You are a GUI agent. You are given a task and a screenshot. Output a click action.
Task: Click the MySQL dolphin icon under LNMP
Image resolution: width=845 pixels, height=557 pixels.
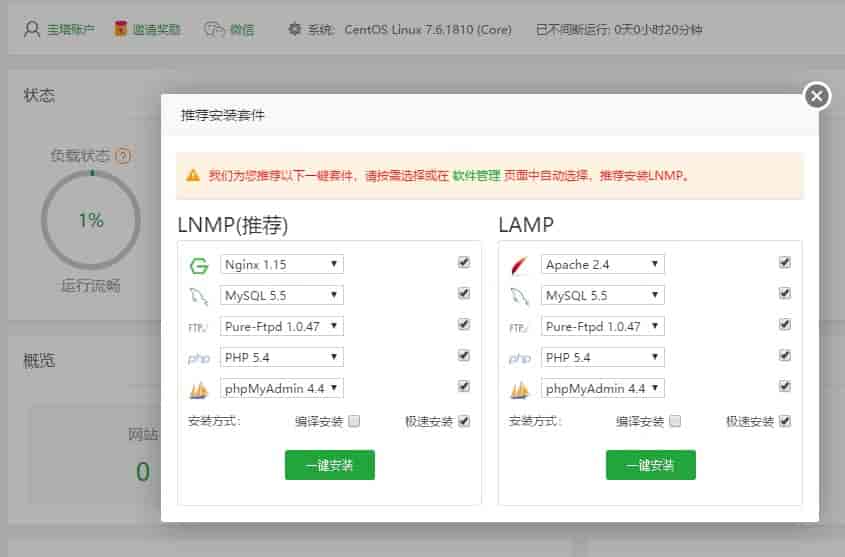(x=198, y=296)
